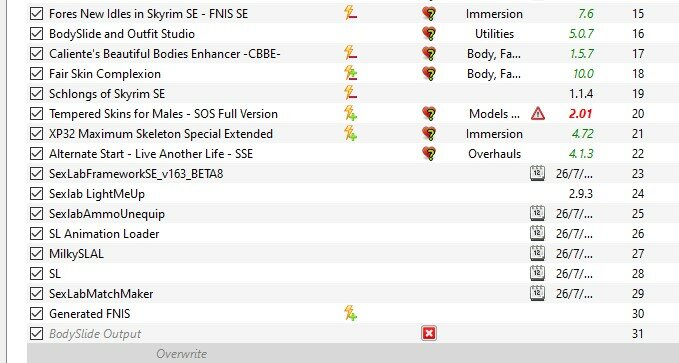The width and height of the screenshot is (679, 363).
Task: Click endorse heart icon for Fair Skin Complexion
Action: click(429, 74)
